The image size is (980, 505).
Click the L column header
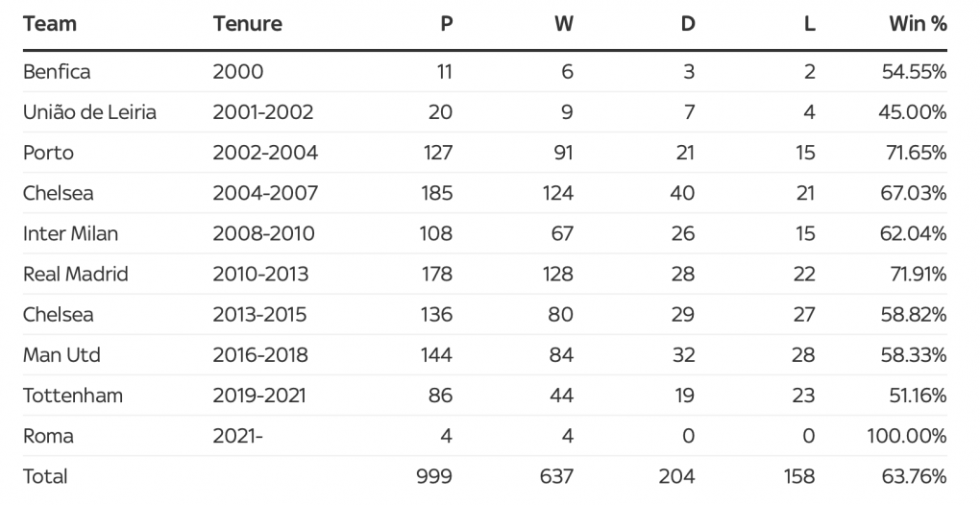pos(810,24)
